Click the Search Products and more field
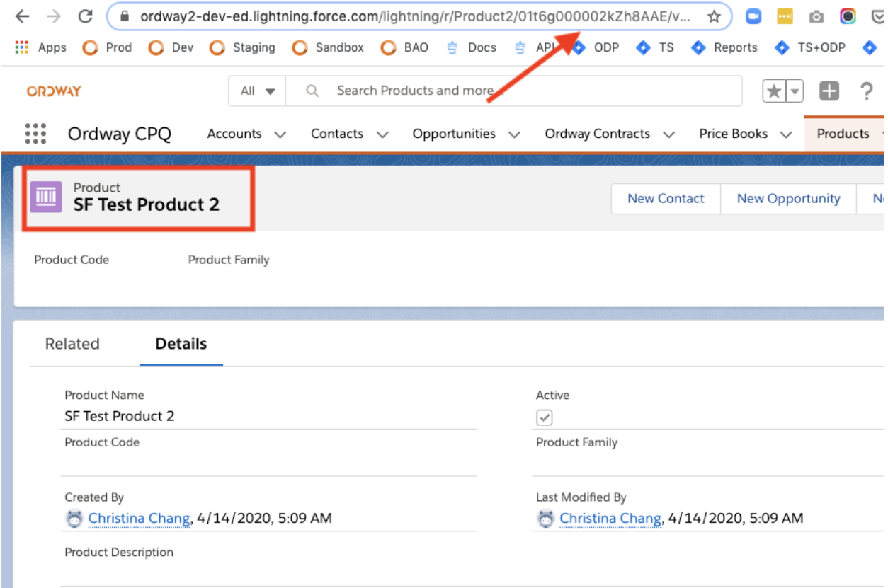Viewport: 888px width, 588px height. coord(513,91)
